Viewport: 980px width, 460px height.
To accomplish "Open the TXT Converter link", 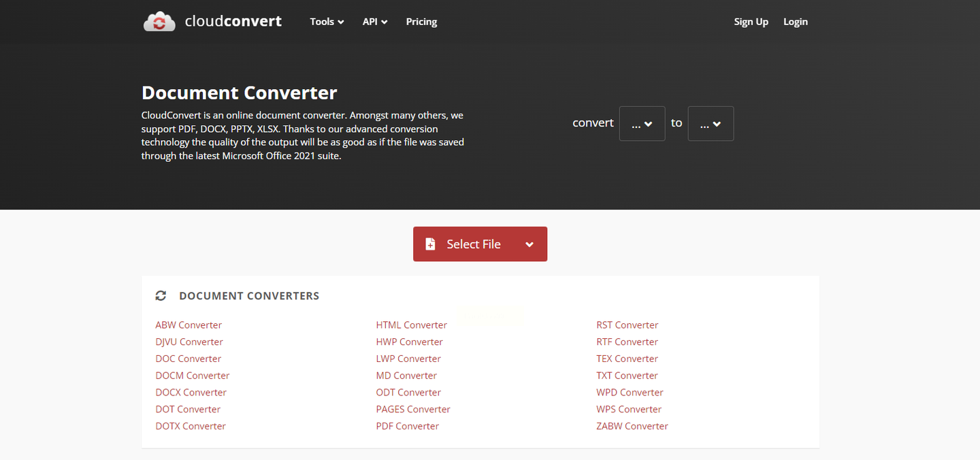I will [x=627, y=376].
